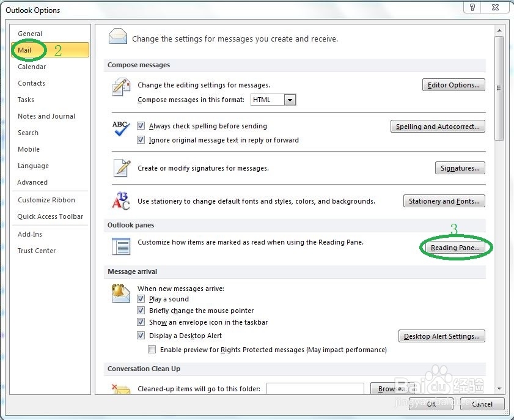
Task: Confirm with the OK button
Action: pyautogui.click(x=431, y=403)
